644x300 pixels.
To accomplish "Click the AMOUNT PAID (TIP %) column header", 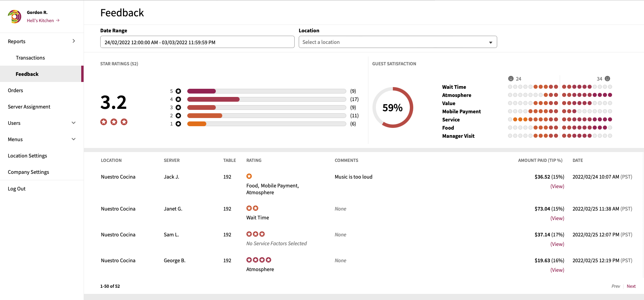I will [x=540, y=160].
